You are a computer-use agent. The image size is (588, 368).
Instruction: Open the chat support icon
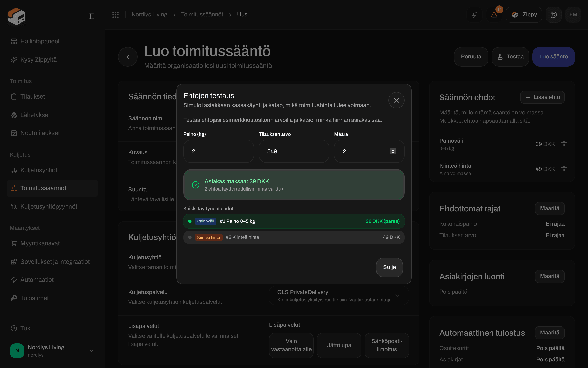tap(553, 15)
